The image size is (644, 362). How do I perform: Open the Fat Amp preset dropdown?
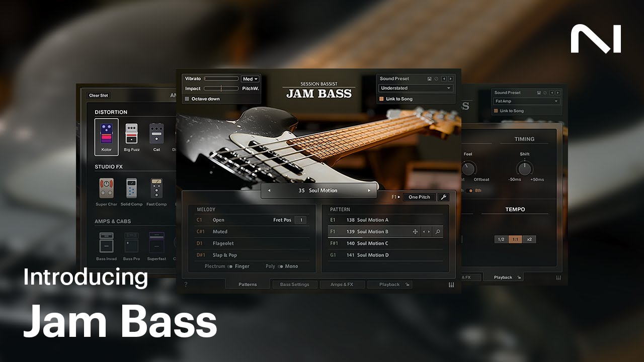tap(526, 101)
